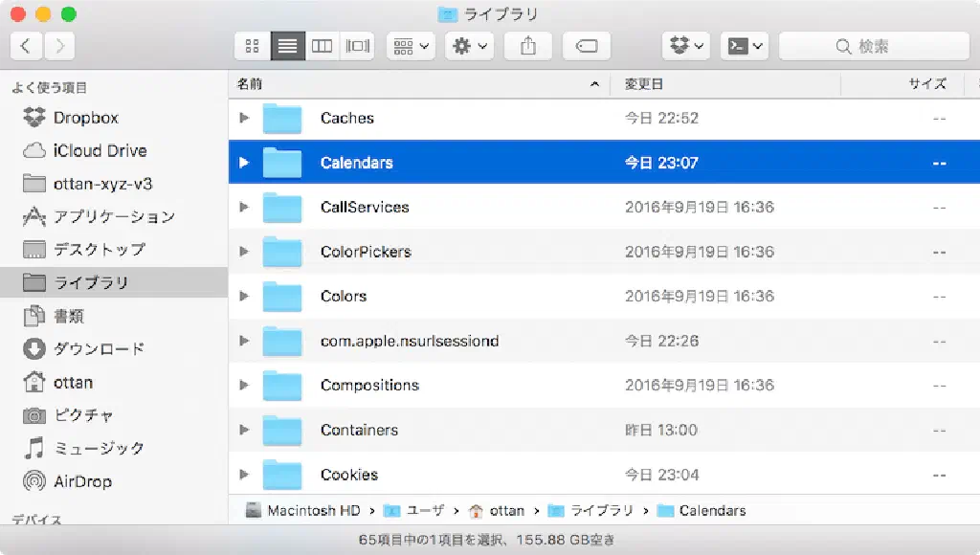980x555 pixels.
Task: Switch to Cover Flow view
Action: pos(358,46)
